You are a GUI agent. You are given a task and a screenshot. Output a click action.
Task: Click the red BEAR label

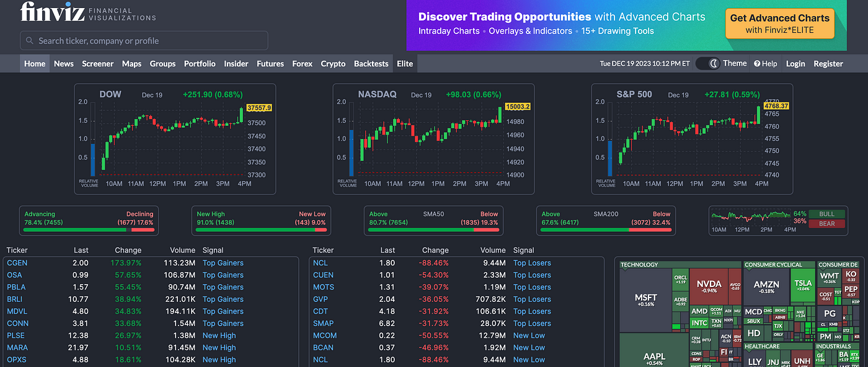pos(827,223)
